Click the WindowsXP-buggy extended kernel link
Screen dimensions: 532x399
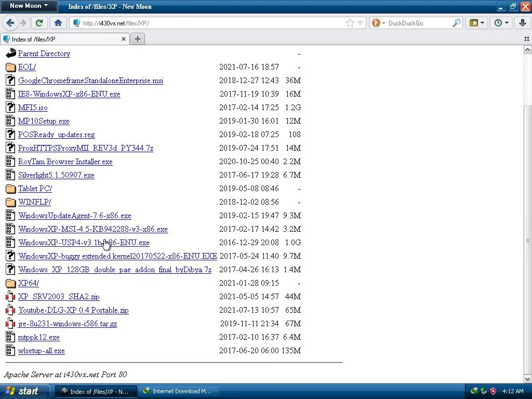pos(117,256)
